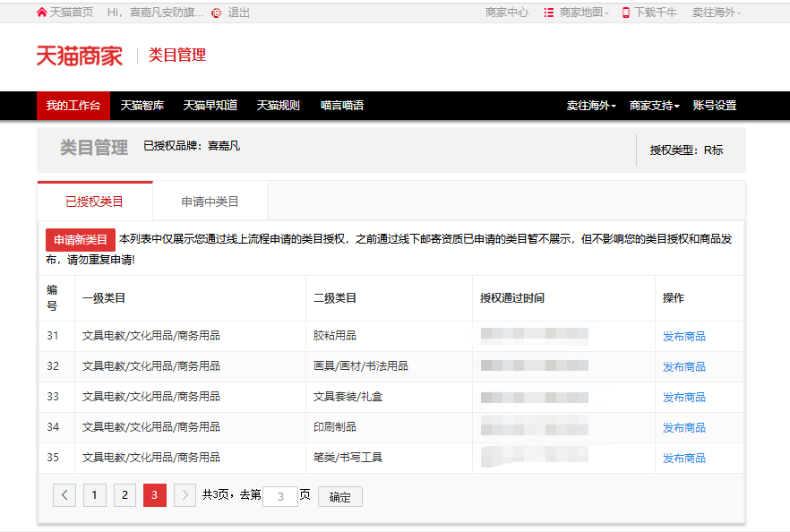Open 天猫规则 menu item
The image size is (790, 532).
pyautogui.click(x=279, y=106)
